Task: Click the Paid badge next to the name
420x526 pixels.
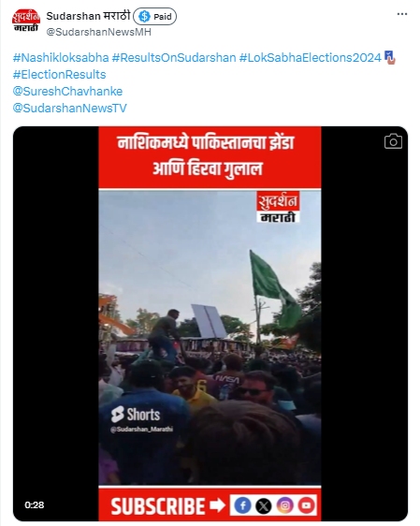Action: pyautogui.click(x=155, y=17)
